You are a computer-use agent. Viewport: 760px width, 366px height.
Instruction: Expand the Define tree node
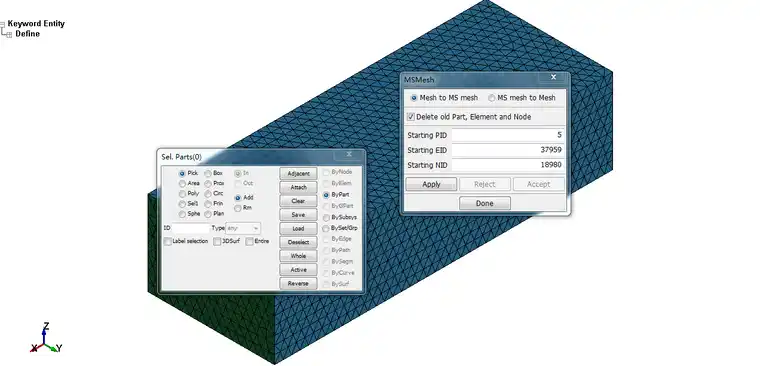[9, 34]
